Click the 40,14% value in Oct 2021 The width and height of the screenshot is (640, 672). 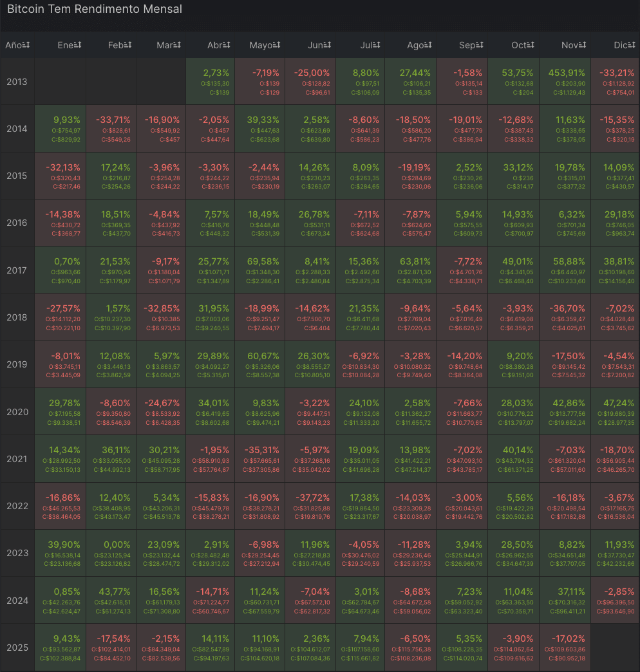coord(518,451)
